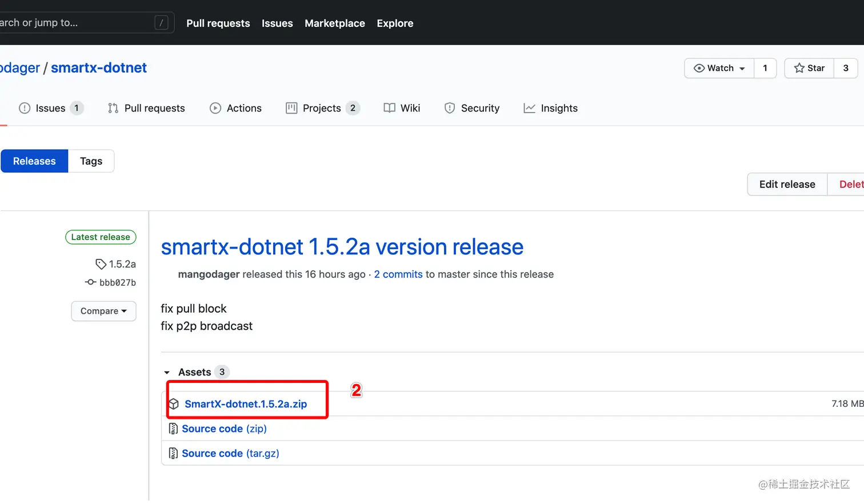Image resolution: width=864 pixels, height=504 pixels.
Task: Switch to the repository Issues tab
Action: (51, 108)
